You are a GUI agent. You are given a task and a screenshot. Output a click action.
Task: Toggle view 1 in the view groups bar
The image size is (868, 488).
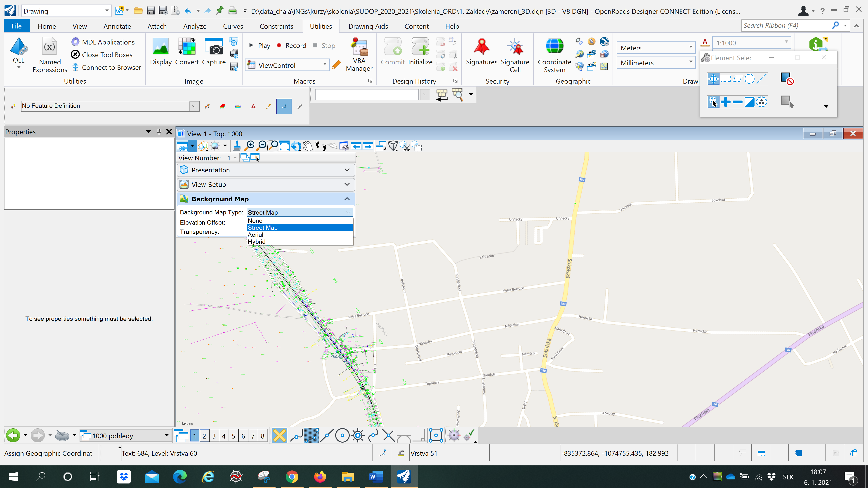click(194, 436)
